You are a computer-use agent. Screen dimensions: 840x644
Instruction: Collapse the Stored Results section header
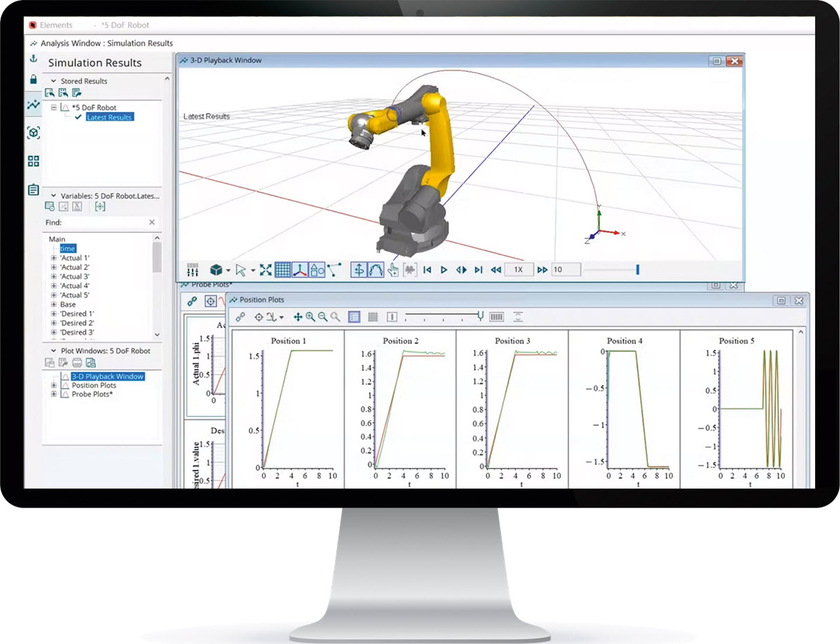point(53,81)
